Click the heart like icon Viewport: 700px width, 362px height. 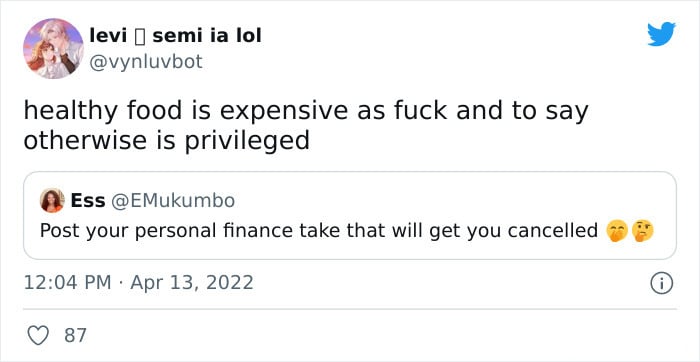(x=38, y=335)
